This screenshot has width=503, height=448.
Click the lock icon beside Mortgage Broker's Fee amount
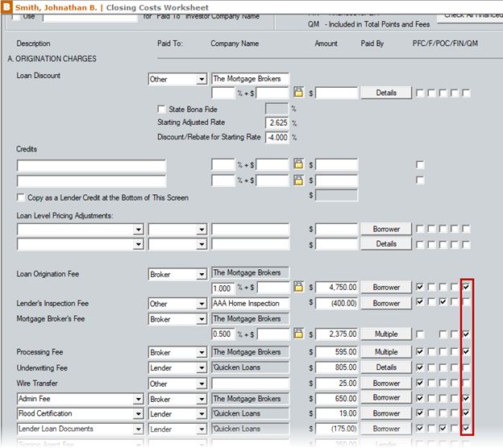pyautogui.click(x=298, y=334)
